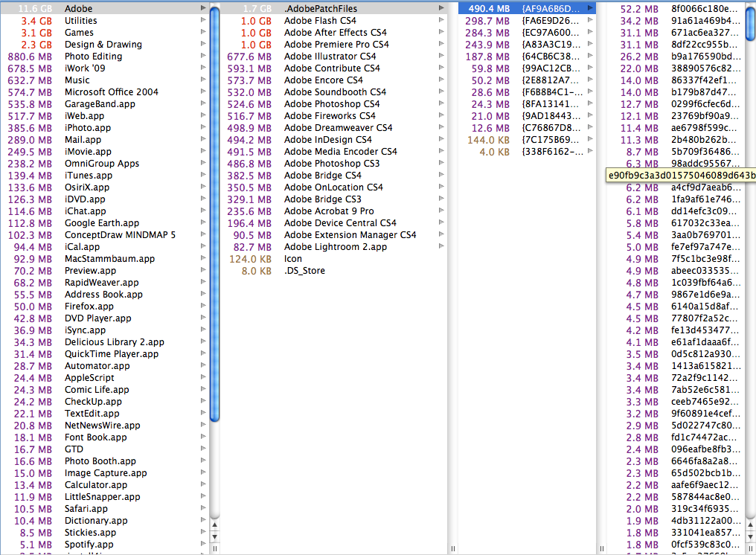Select the Adobe folder row
The width and height of the screenshot is (756, 555).
[x=105, y=8]
